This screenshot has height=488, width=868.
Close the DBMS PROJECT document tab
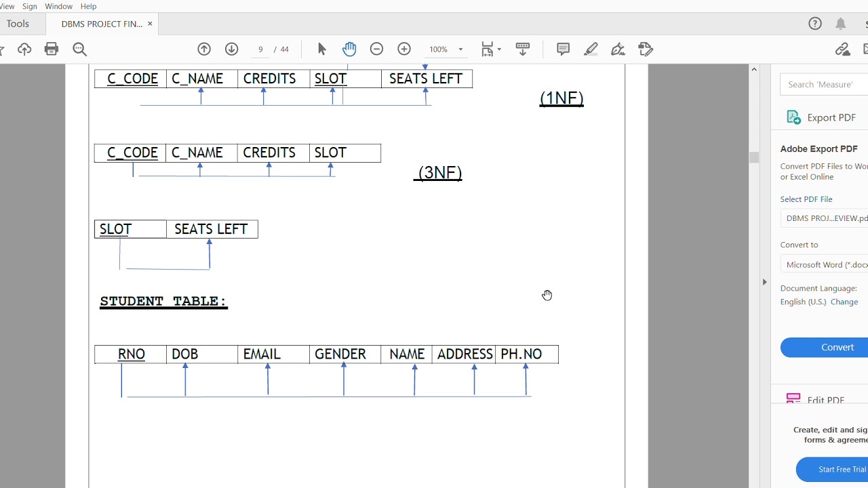pyautogui.click(x=150, y=24)
